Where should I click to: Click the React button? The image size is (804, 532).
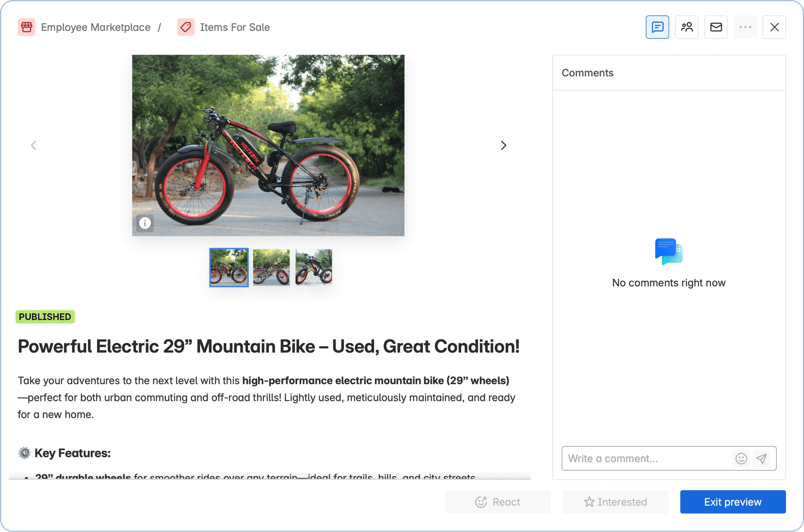point(498,502)
